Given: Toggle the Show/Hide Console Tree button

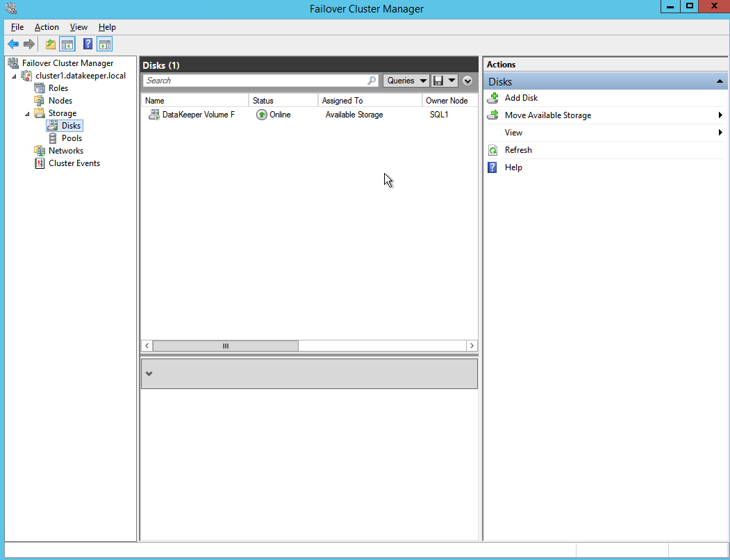Looking at the screenshot, I should tap(67, 44).
